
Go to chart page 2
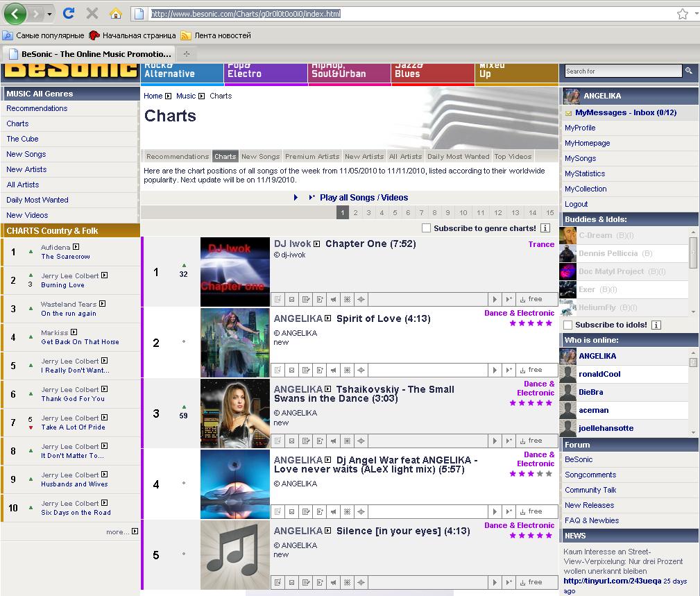[355, 212]
